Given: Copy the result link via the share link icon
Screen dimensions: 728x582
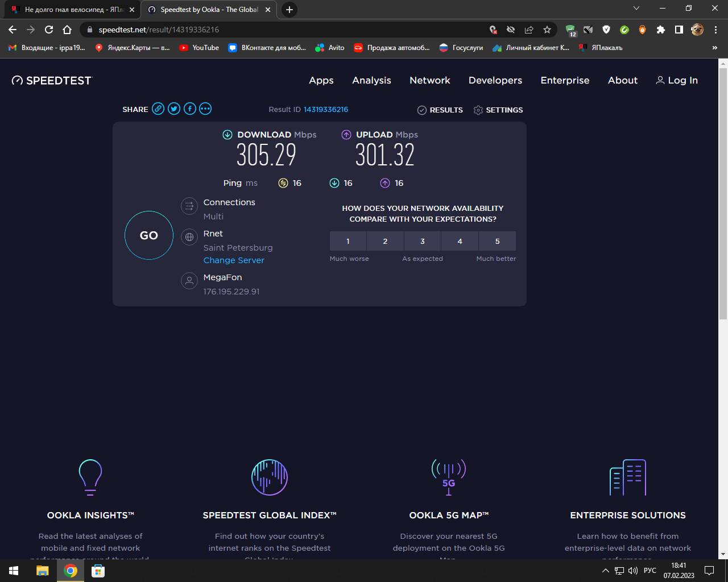Looking at the screenshot, I should (x=158, y=109).
